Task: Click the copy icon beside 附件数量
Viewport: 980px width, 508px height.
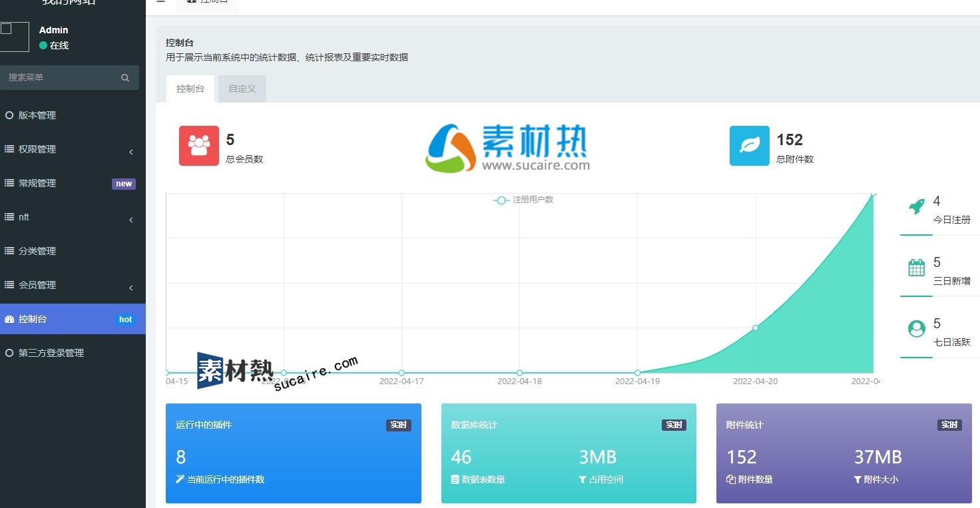Action: (731, 479)
